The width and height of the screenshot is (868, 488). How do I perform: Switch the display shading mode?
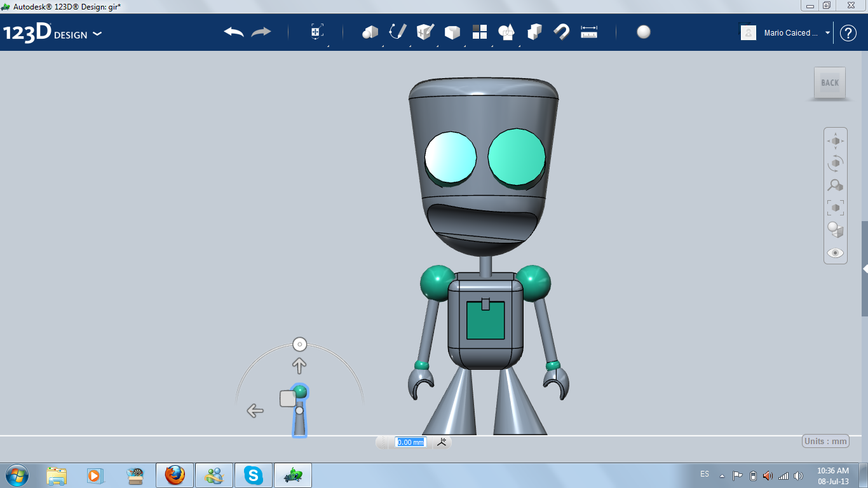pyautogui.click(x=836, y=230)
